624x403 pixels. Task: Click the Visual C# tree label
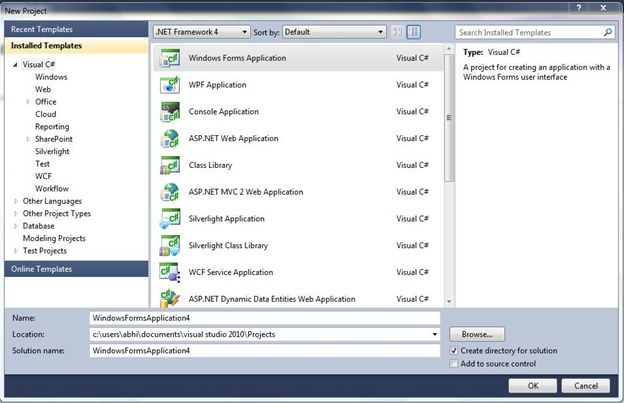[x=39, y=64]
